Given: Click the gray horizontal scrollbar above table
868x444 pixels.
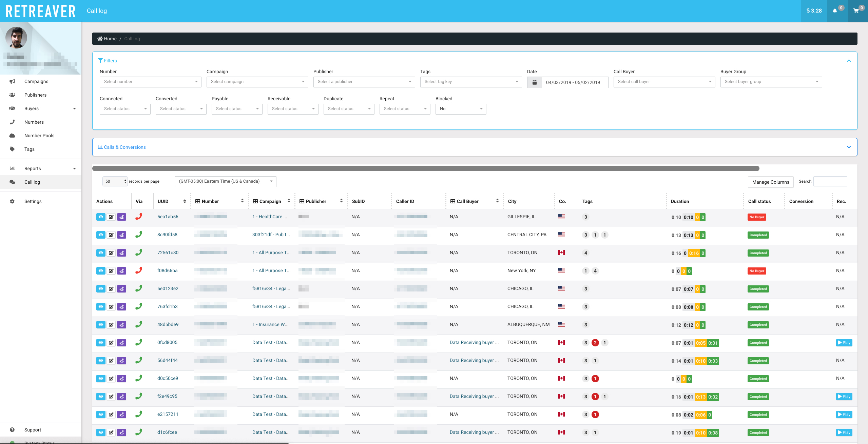Looking at the screenshot, I should (425, 168).
